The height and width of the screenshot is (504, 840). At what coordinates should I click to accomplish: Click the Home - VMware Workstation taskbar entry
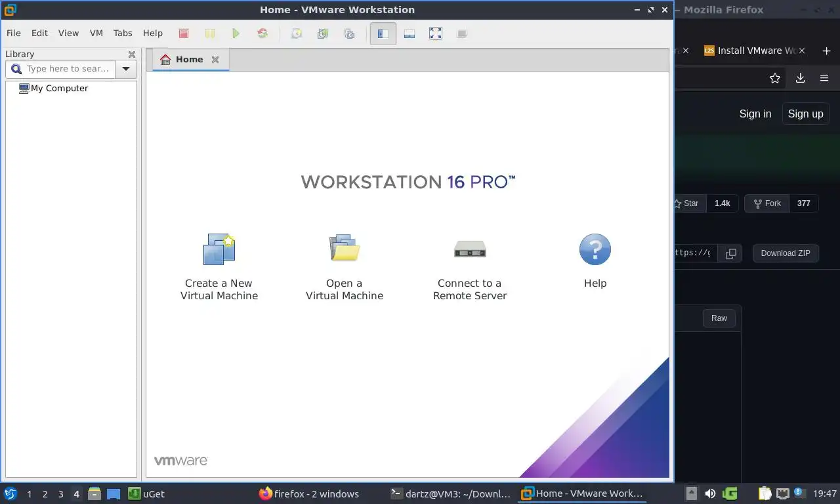pyautogui.click(x=582, y=494)
